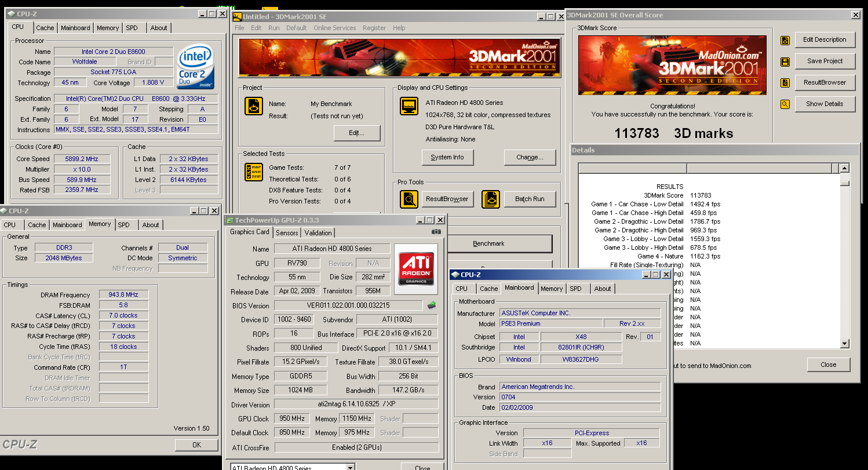Click the Southbridge 82801IR (ICH9R) value
The image size is (868, 470).
click(581, 348)
